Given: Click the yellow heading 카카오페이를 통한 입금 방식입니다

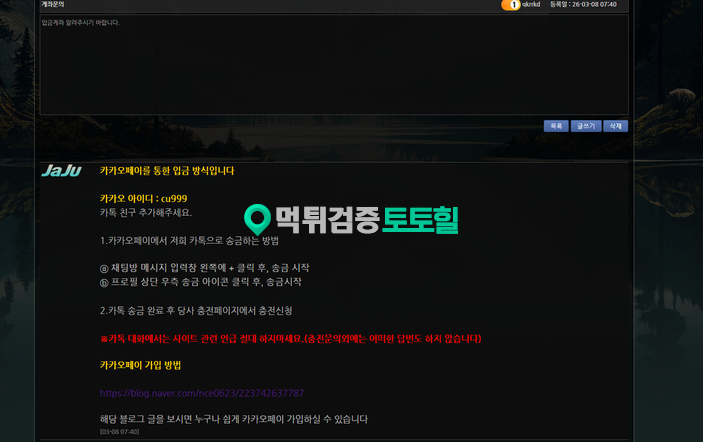Looking at the screenshot, I should coord(167,171).
